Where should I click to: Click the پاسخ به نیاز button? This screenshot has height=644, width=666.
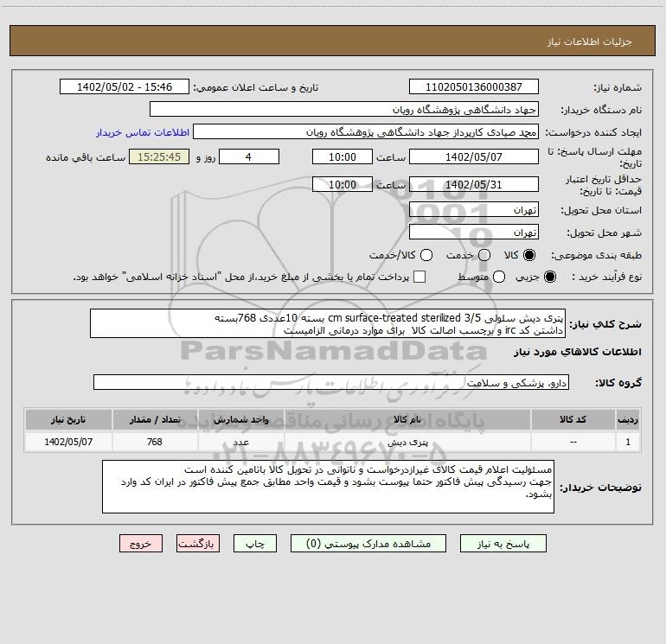tap(503, 544)
